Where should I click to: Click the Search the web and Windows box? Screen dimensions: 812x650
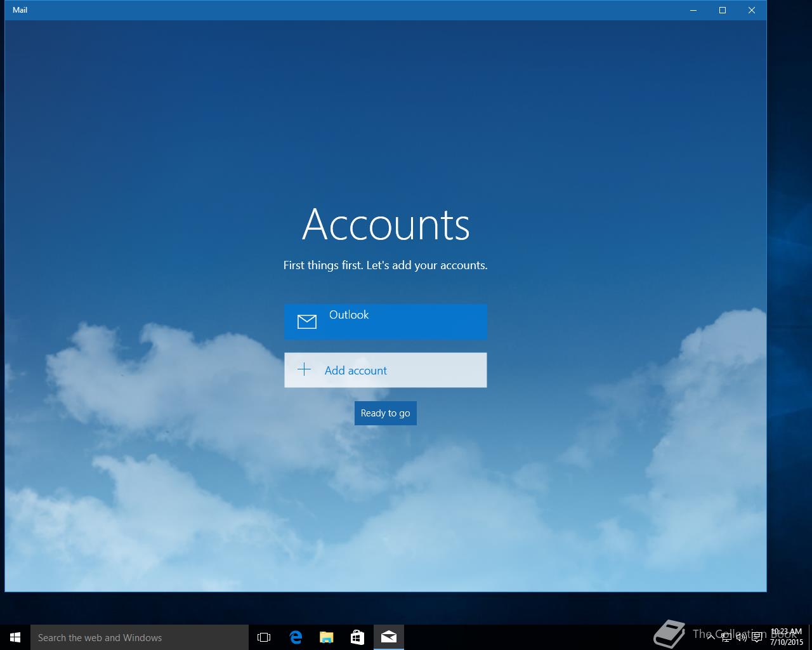tap(140, 637)
